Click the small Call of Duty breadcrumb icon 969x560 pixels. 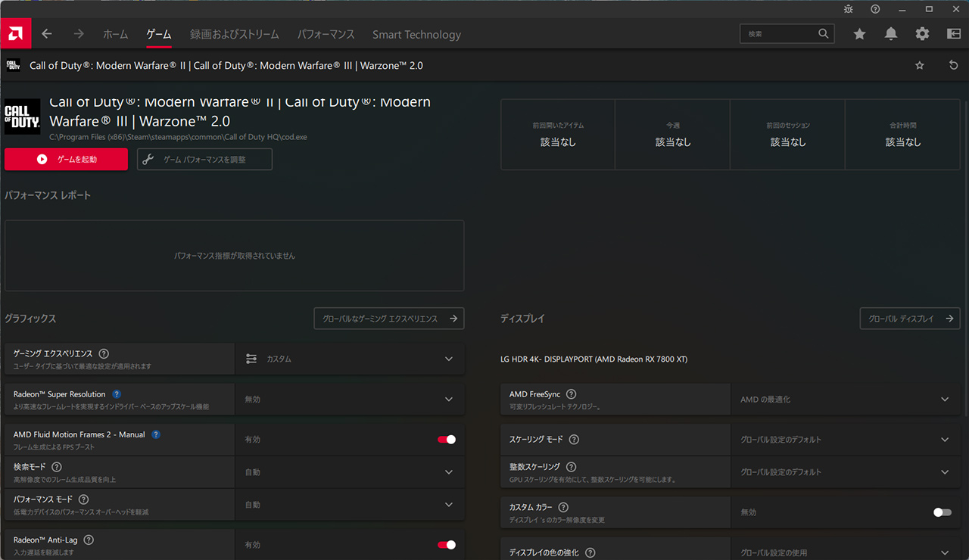tap(13, 65)
